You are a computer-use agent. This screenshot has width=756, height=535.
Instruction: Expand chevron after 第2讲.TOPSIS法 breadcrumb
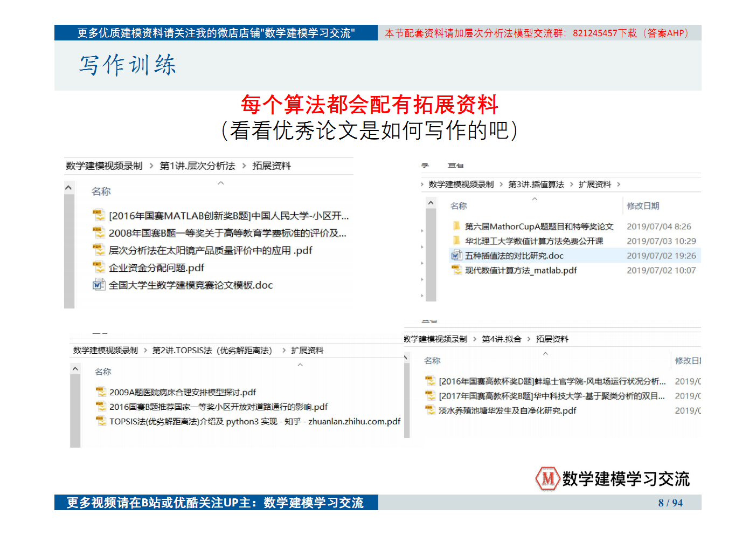[x=284, y=351]
